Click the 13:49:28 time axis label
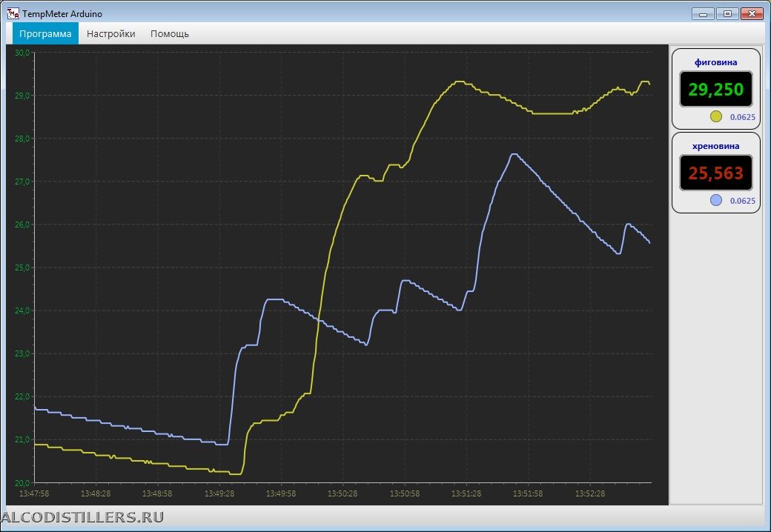 click(219, 493)
